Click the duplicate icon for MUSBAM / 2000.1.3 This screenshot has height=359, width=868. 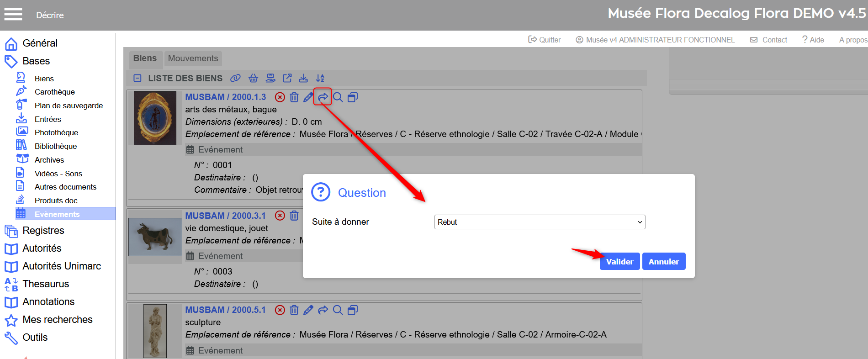(x=352, y=97)
